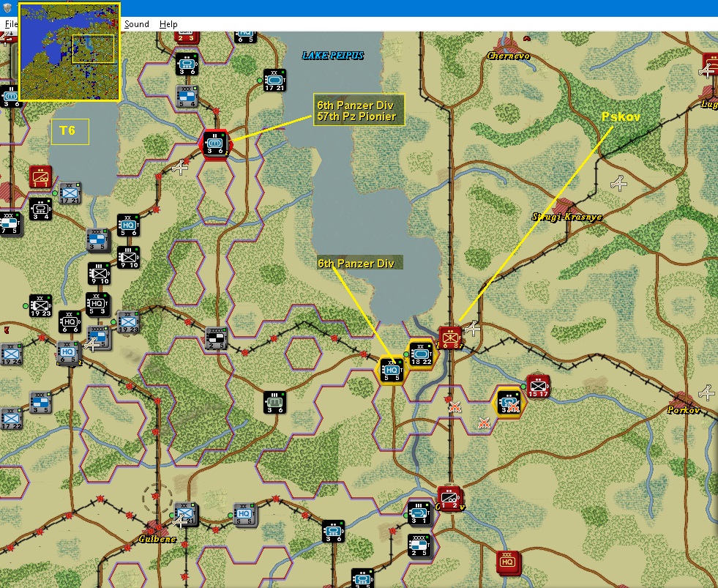Select the XXX 3-5 counter above XX 17-22
Screen dimensions: 718x588
coord(40,403)
